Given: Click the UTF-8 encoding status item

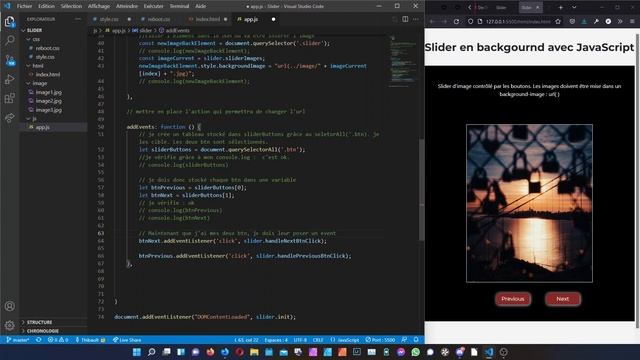Looking at the screenshot, I should [x=300, y=340].
